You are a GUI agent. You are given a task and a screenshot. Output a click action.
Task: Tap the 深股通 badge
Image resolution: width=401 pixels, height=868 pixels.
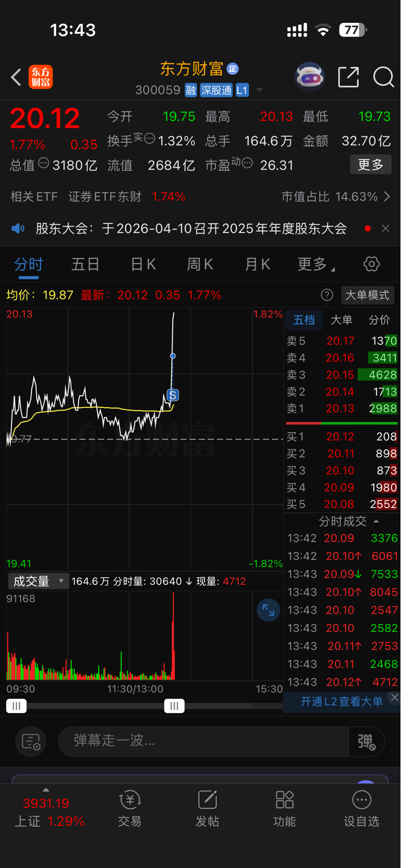point(216,90)
